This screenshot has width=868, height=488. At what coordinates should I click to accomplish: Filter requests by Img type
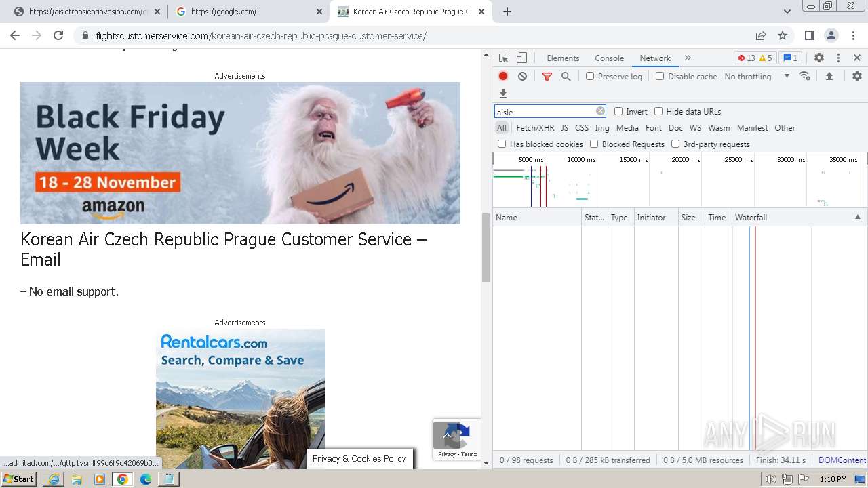pos(602,127)
